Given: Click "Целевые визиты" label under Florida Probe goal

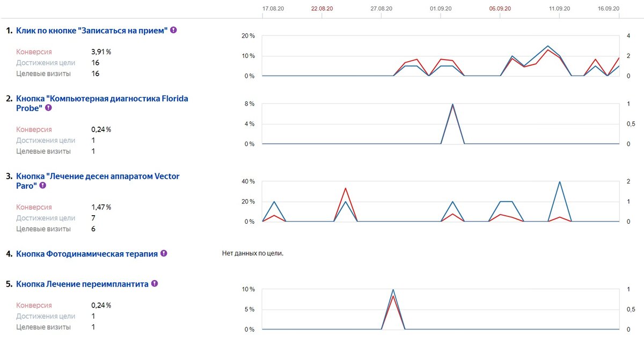Looking at the screenshot, I should tap(43, 151).
